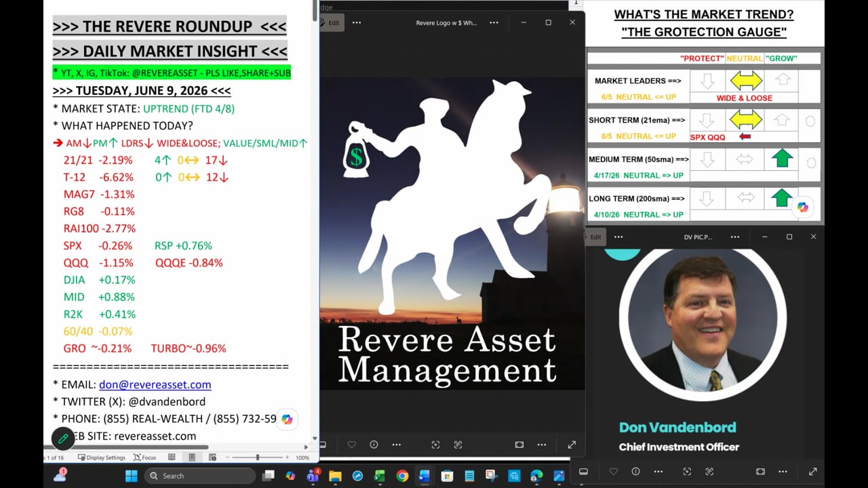The image size is (868, 488).
Task: Click the scan text icon in the Revere Logo window
Action: click(458, 445)
